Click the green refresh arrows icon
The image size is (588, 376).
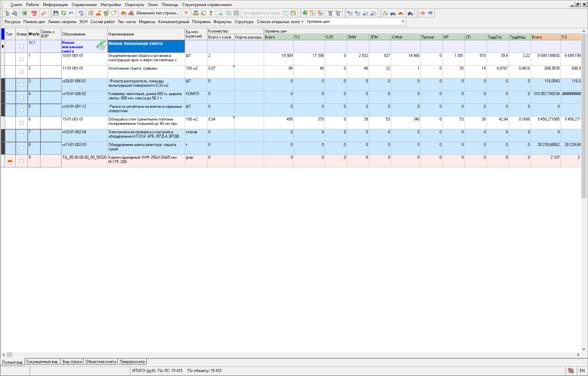(64, 13)
